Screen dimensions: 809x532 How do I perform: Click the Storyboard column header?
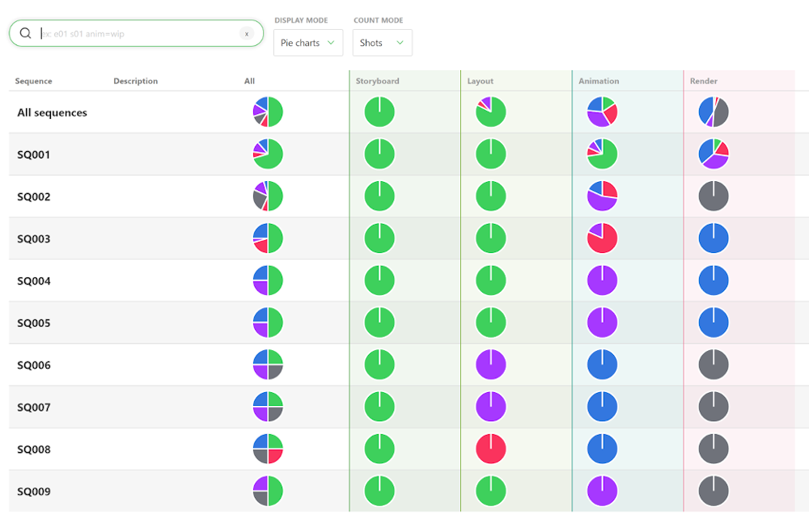[378, 81]
